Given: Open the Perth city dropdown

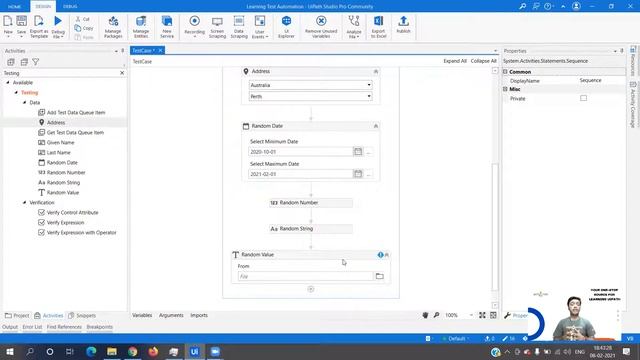Looking at the screenshot, I should coord(310,96).
